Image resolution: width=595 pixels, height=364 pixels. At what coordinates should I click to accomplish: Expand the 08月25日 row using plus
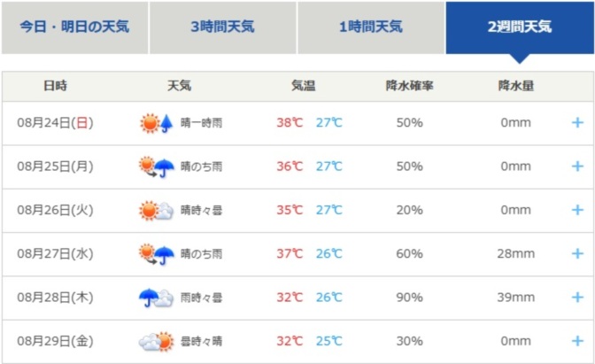(577, 167)
